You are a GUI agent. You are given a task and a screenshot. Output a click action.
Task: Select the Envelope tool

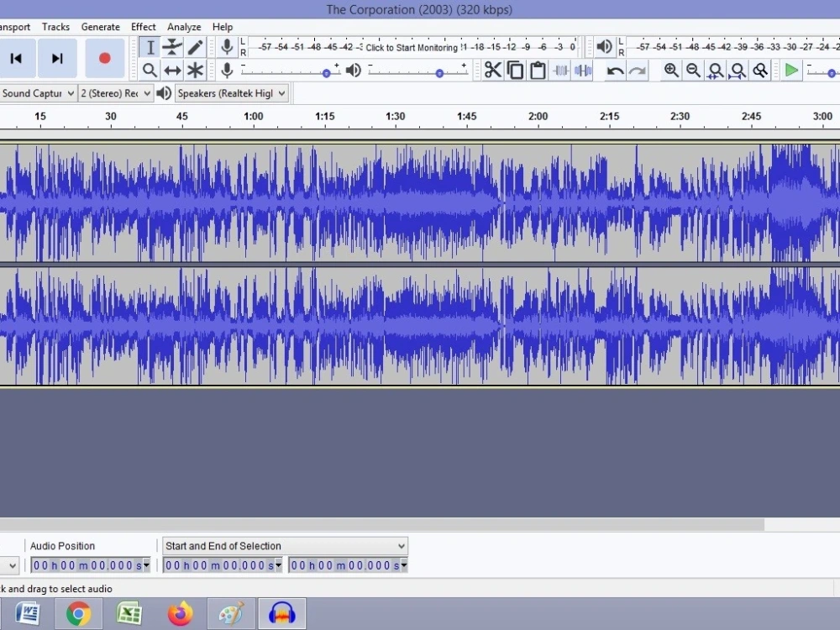pyautogui.click(x=172, y=47)
